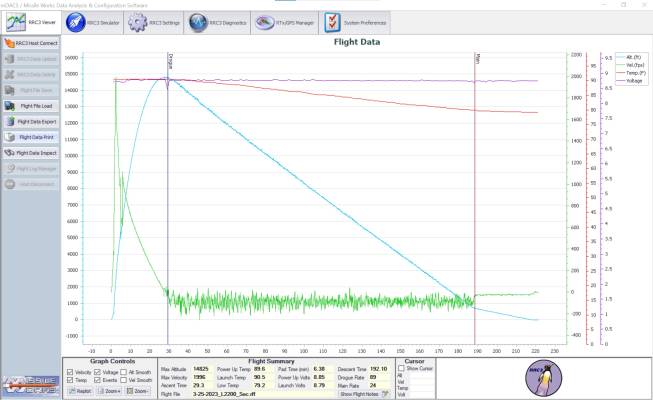Screen dimensions: 653x400
Task: Enable the Show Cursor checkbox
Action: point(401,368)
